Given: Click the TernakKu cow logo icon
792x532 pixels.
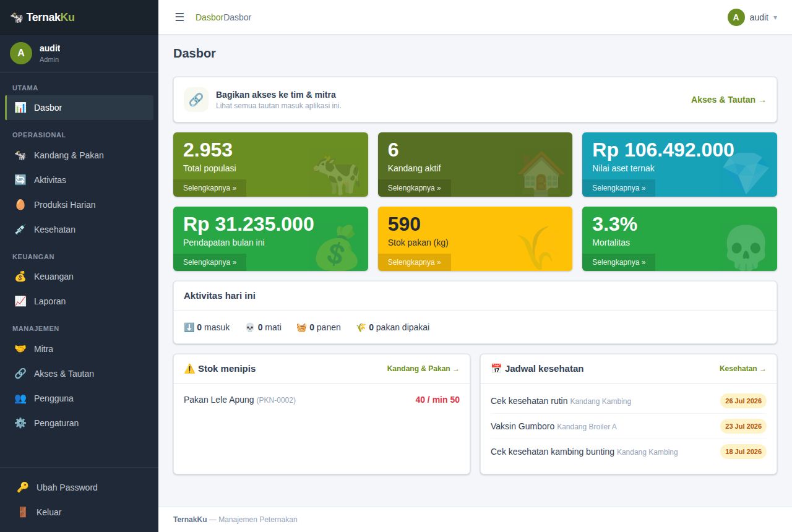Looking at the screenshot, I should click(17, 17).
